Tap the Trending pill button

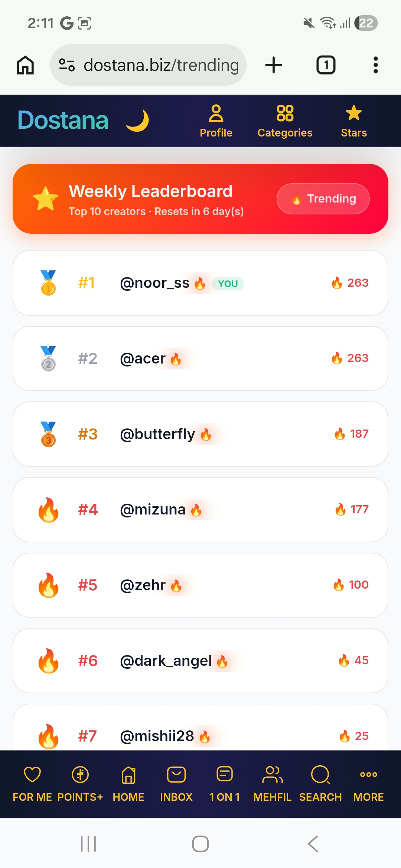click(x=323, y=199)
